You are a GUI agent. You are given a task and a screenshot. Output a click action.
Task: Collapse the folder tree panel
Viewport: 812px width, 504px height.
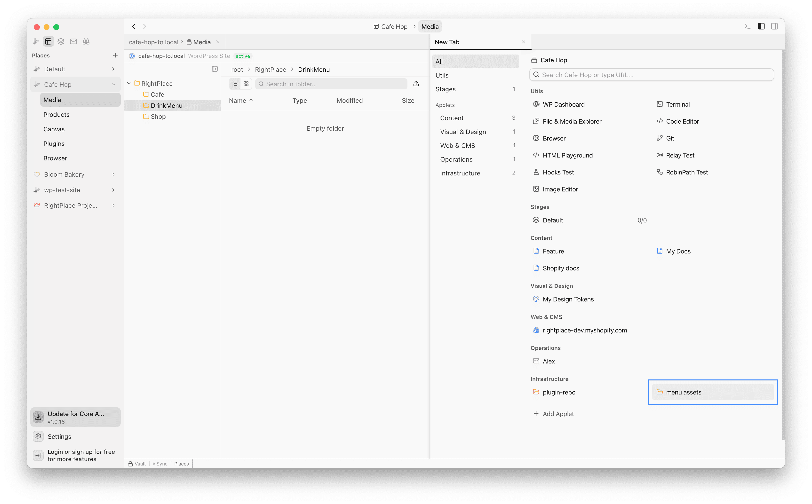[215, 69]
